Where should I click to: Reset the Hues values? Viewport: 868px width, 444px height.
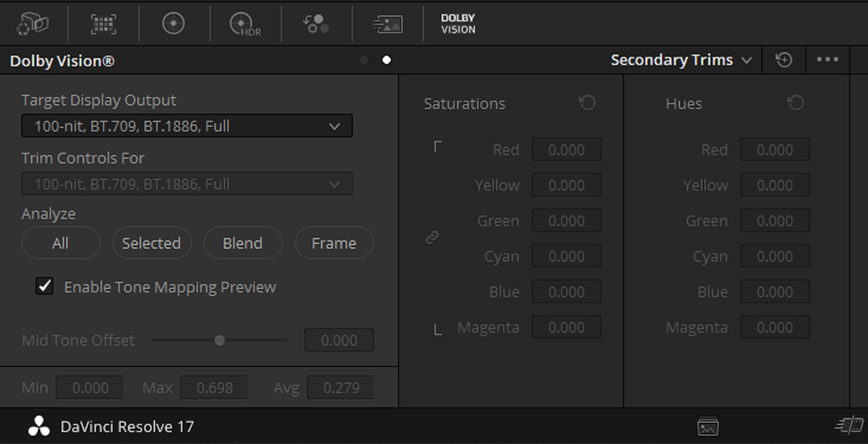click(x=795, y=103)
